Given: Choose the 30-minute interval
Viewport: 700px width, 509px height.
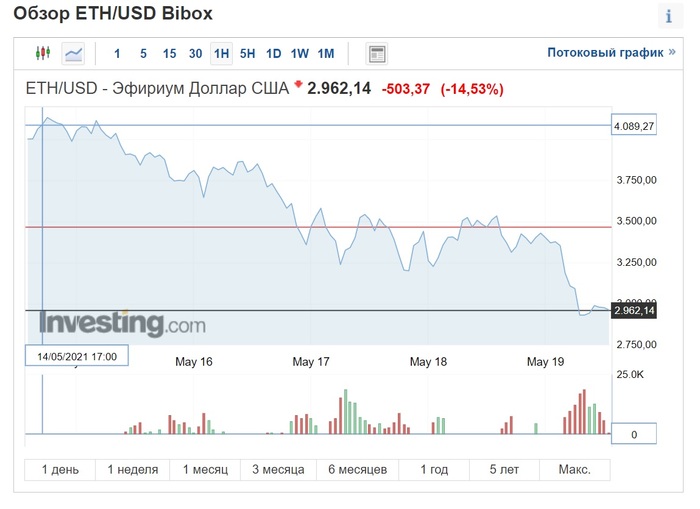Looking at the screenshot, I should click(195, 53).
